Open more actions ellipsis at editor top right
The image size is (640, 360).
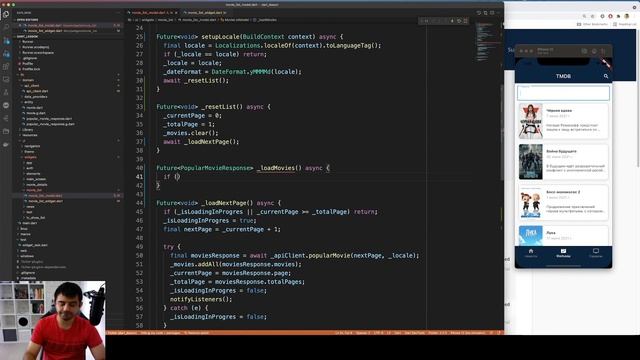pyautogui.click(x=498, y=13)
